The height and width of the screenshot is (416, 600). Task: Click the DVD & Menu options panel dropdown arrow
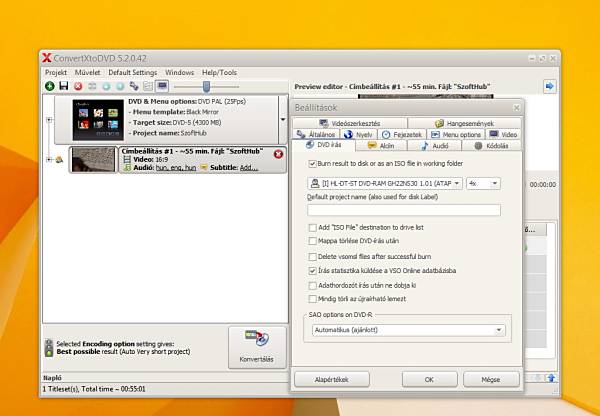click(x=283, y=120)
